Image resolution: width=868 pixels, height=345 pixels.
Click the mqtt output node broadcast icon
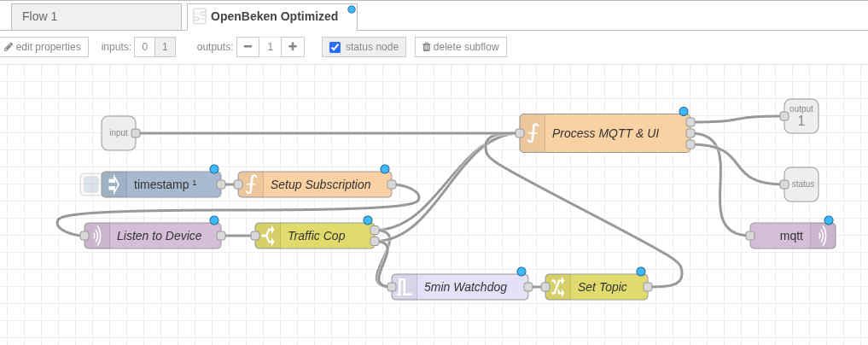pyautogui.click(x=823, y=236)
